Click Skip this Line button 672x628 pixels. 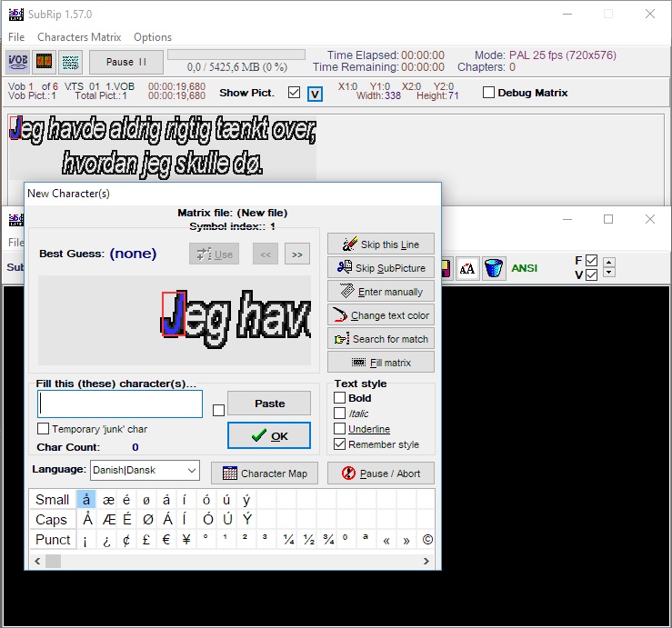tap(381, 244)
